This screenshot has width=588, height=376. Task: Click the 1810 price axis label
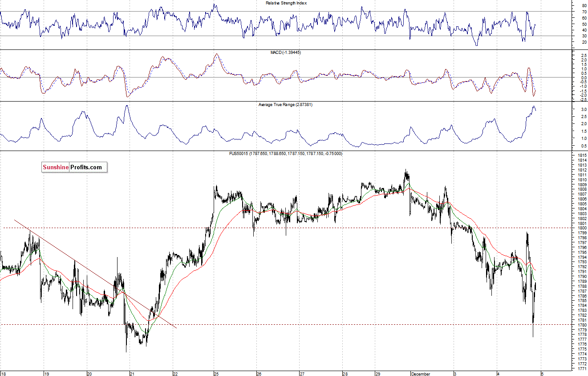click(x=581, y=180)
